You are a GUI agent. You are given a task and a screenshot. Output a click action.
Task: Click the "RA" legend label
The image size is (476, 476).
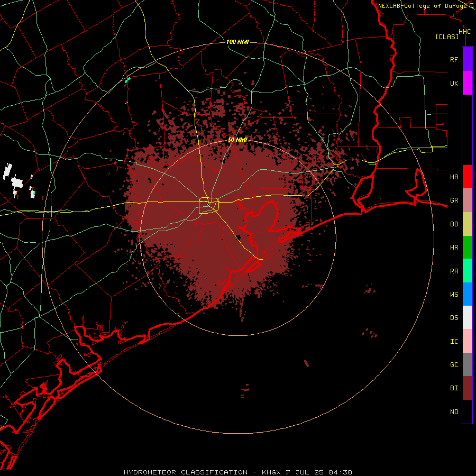[454, 271]
